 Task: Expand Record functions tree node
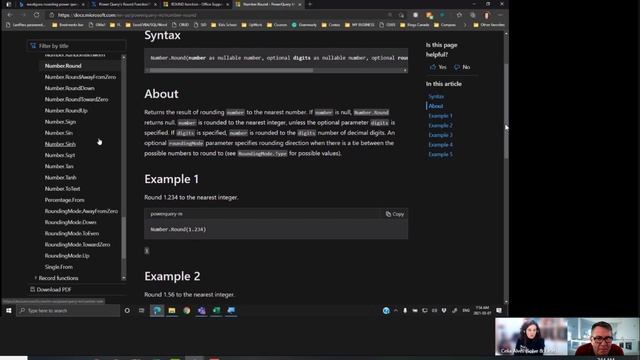click(x=36, y=278)
